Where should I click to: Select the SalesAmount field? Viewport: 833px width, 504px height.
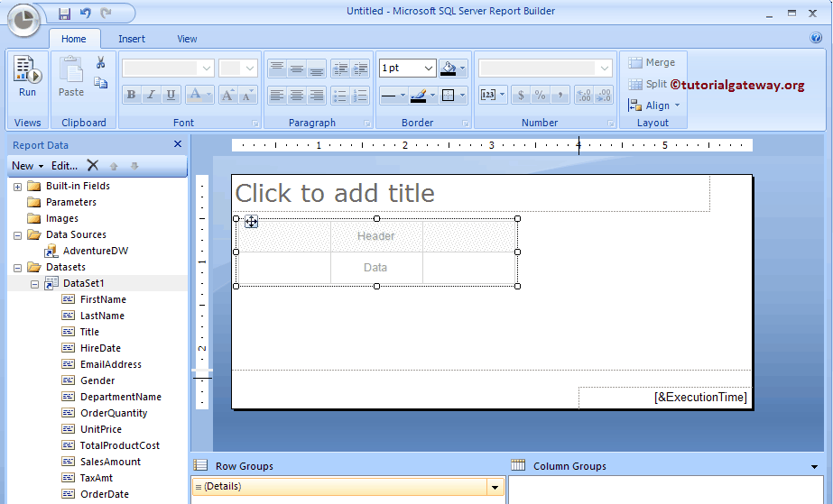(110, 462)
